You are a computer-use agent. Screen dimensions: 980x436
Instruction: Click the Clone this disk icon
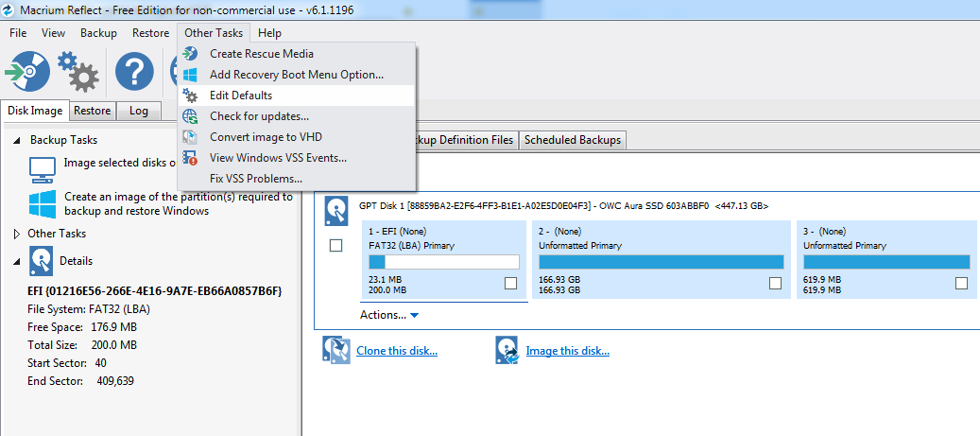click(336, 351)
